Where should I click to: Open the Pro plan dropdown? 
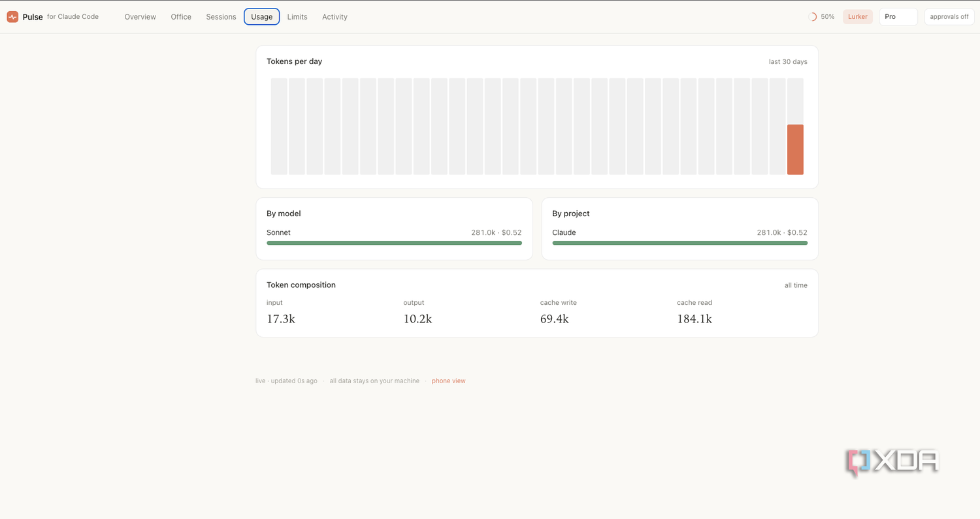[x=898, y=17]
